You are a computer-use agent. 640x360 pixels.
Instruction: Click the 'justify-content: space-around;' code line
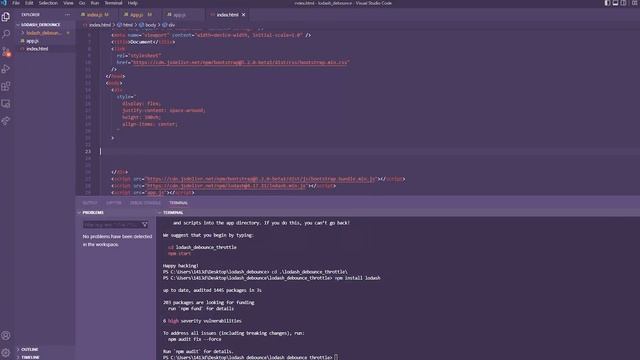[164, 110]
